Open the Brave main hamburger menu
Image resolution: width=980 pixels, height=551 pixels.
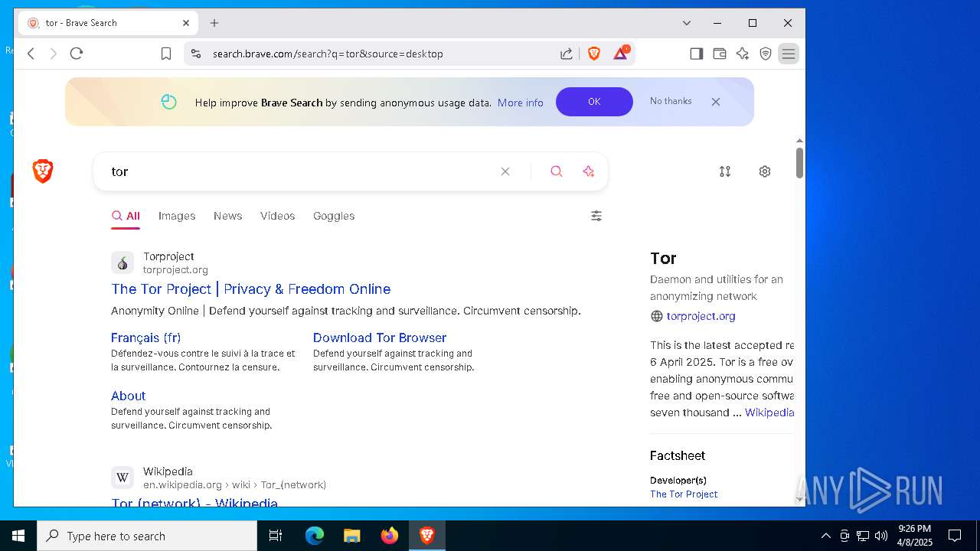click(789, 54)
